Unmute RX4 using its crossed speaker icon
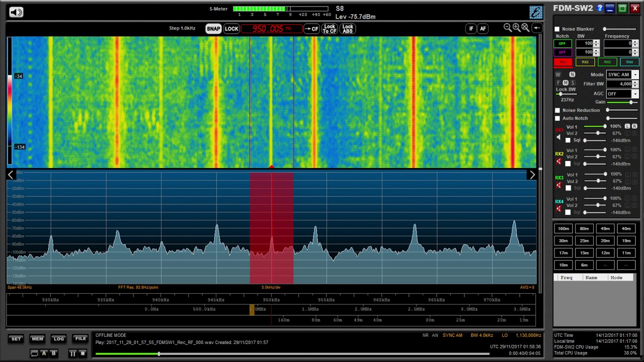The width and height of the screenshot is (644, 362). pyautogui.click(x=558, y=209)
